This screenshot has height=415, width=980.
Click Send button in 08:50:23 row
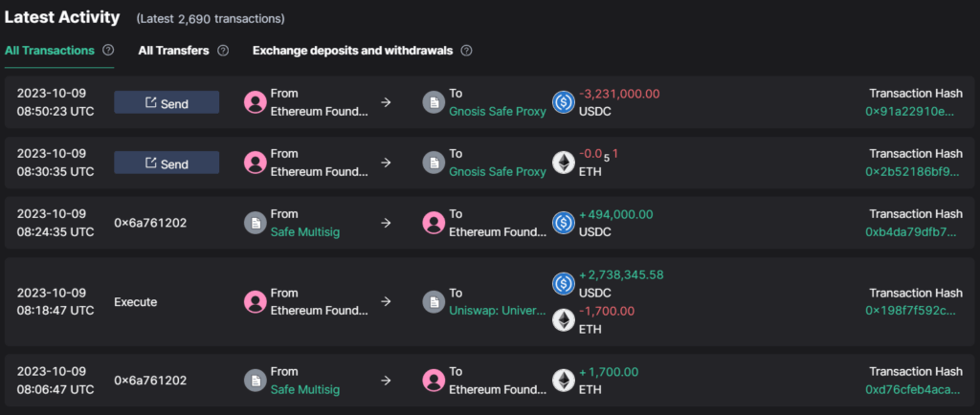click(x=167, y=102)
